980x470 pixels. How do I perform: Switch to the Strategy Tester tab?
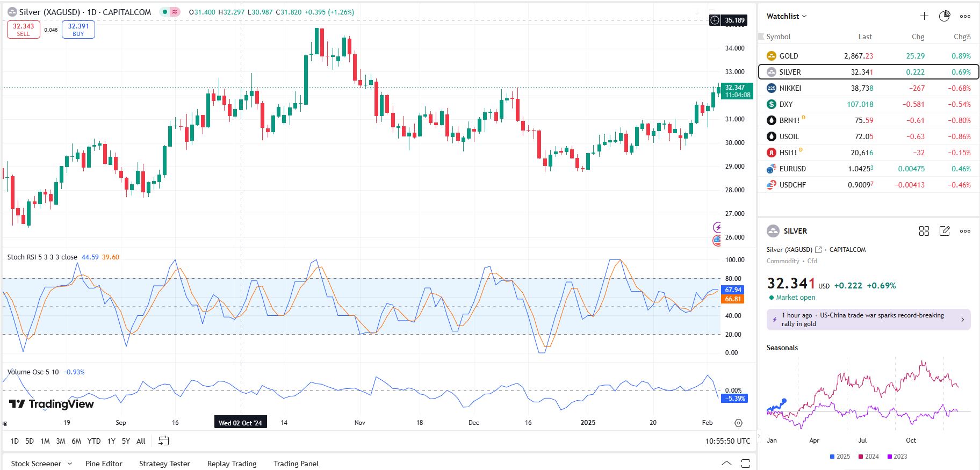[164, 464]
